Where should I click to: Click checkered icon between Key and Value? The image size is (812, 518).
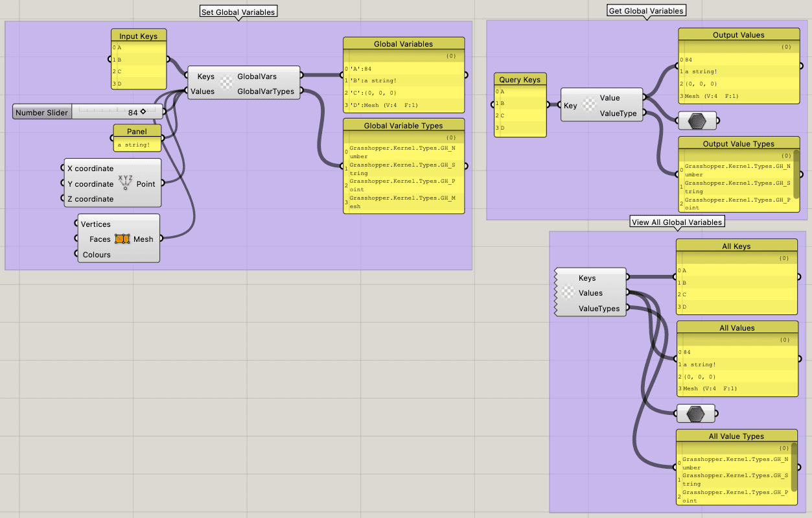click(588, 105)
